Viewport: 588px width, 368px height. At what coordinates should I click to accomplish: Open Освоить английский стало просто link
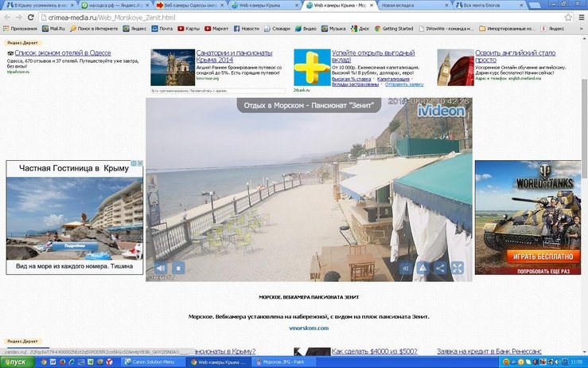click(x=516, y=57)
